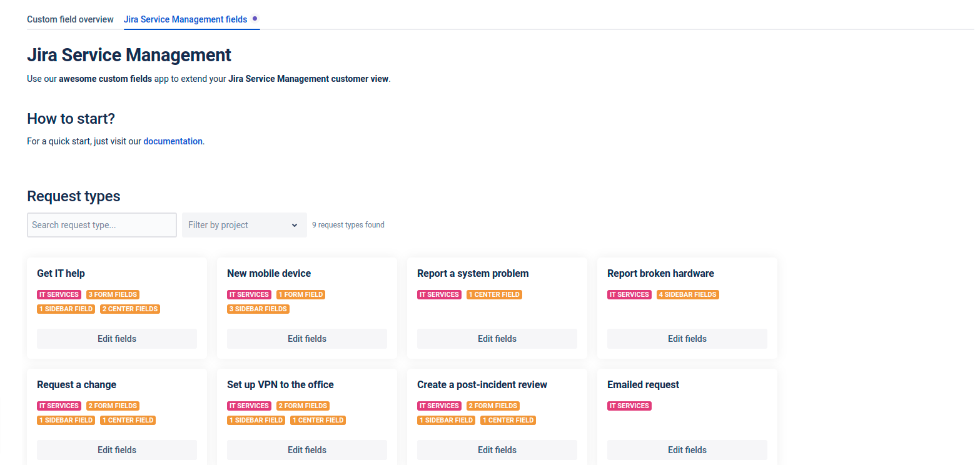The width and height of the screenshot is (980, 465).
Task: Click 2 FORM FIELDS tag on Set up VPN card
Action: click(303, 406)
